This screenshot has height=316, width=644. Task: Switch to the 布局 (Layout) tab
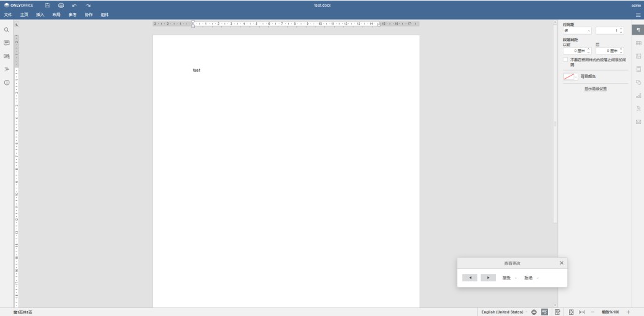(56, 14)
